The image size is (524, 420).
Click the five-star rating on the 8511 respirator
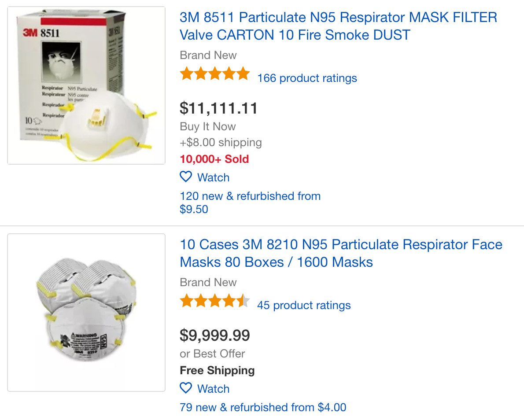(x=214, y=74)
